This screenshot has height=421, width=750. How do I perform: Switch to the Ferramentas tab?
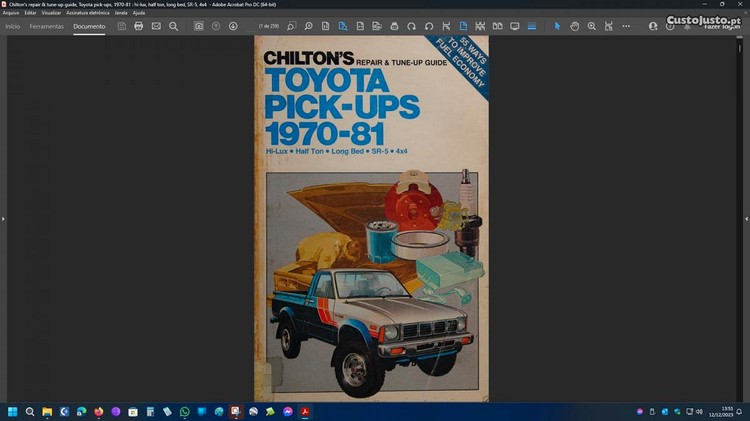(x=46, y=26)
